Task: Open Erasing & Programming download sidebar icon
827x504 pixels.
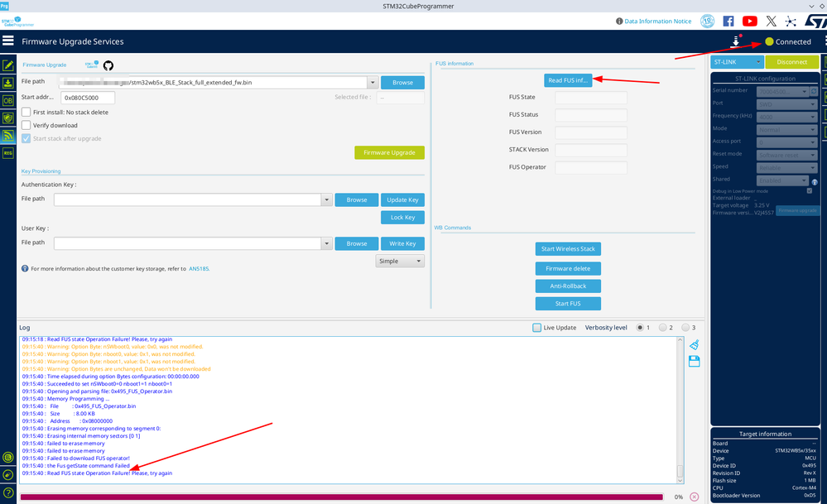Action: coord(8,83)
